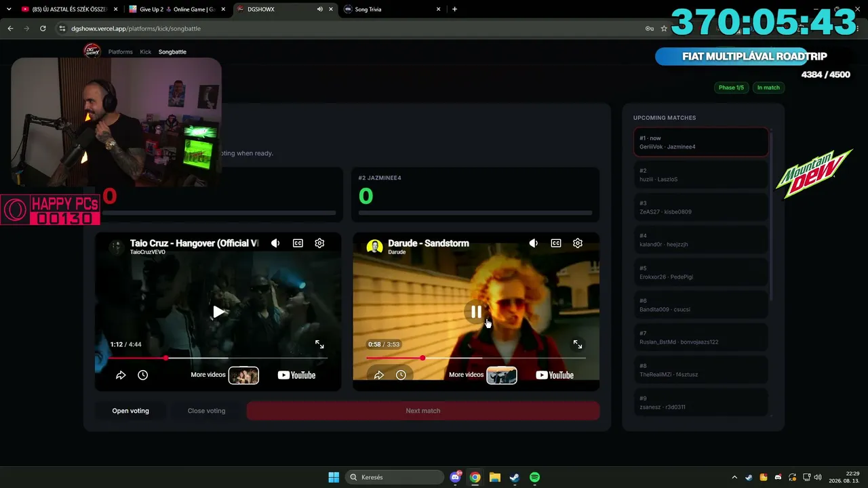Viewport: 868px width, 488px height.
Task: Mute the DGSHOWX tab audio indicator
Action: tap(319, 9)
